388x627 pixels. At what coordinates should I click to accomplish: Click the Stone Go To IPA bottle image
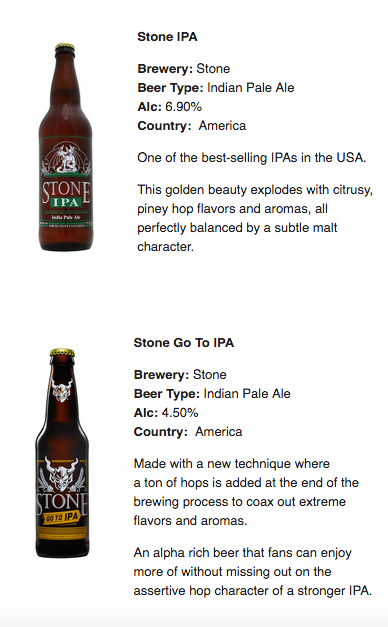click(62, 453)
